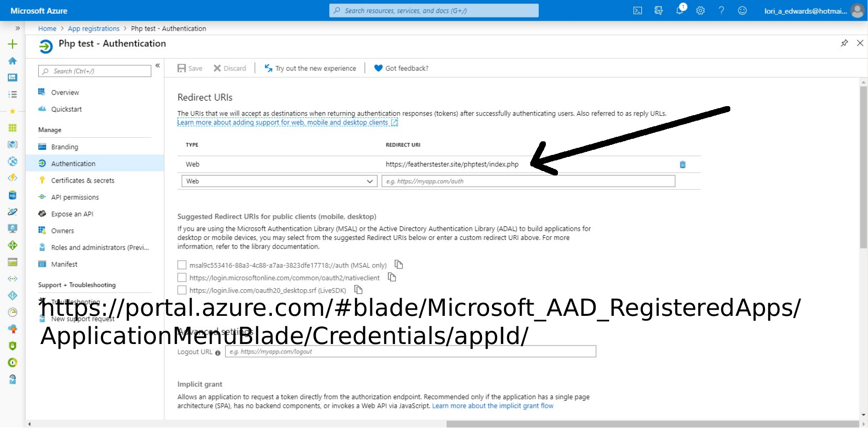
Task: Open Virtual machines monitor icon
Action: click(x=13, y=228)
